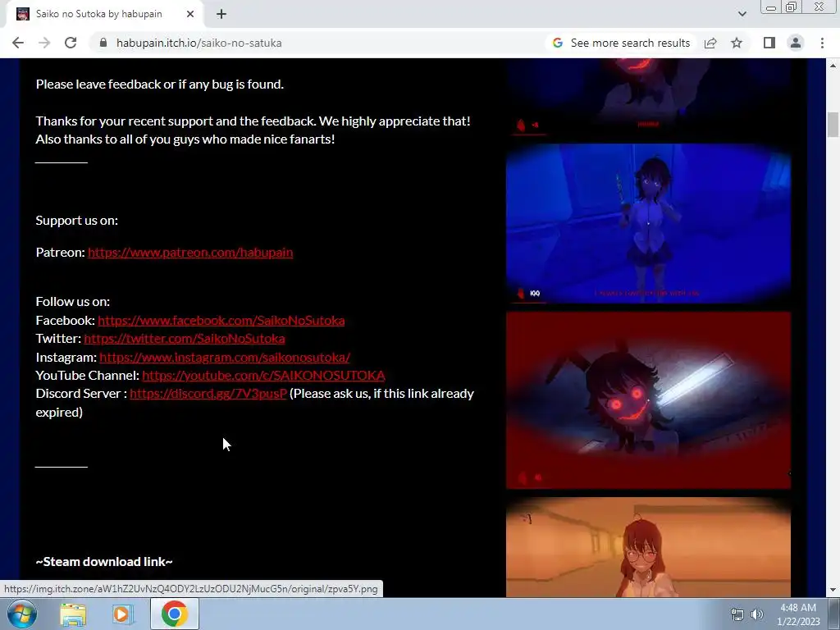Click the scrollbar down arrow

[x=833, y=590]
